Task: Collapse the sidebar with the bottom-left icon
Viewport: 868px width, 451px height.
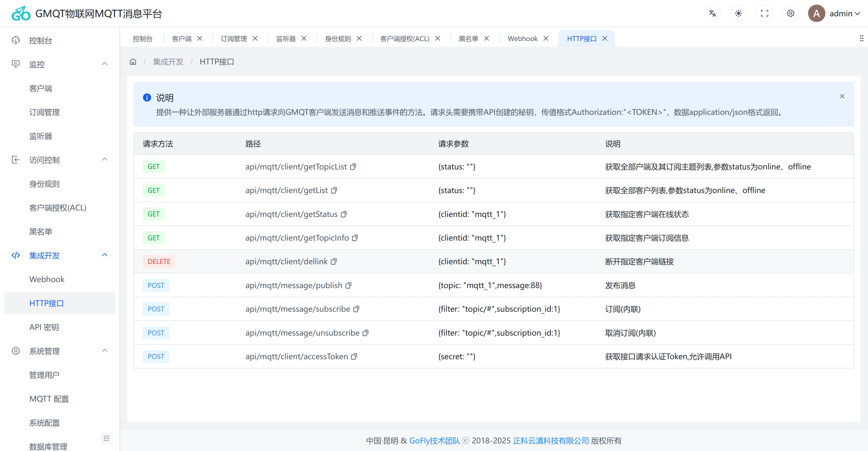Action: (106, 438)
